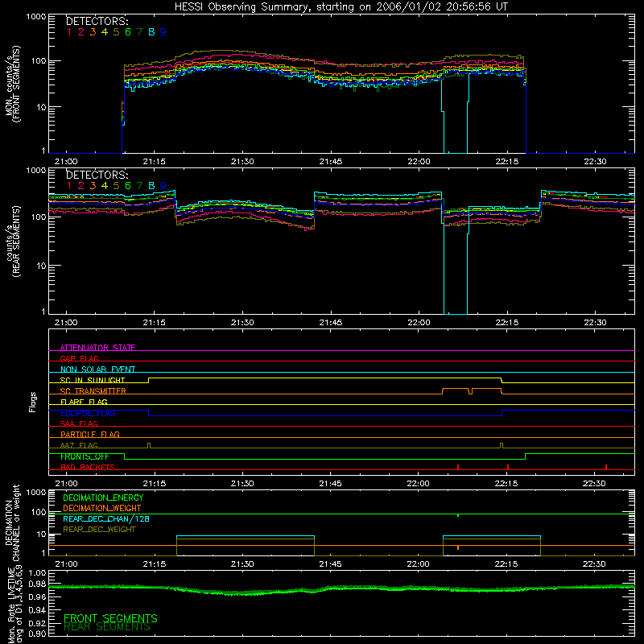Select dark green detector 7 in rear legend

[139, 186]
